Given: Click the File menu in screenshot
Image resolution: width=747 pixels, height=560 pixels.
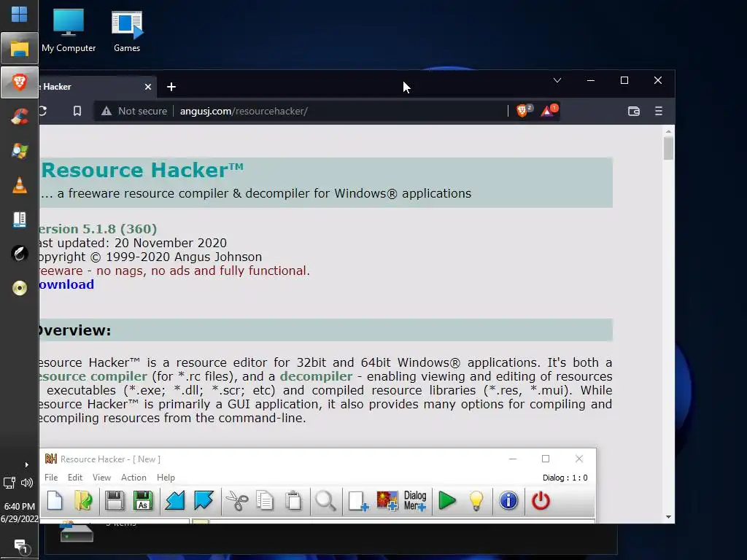Looking at the screenshot, I should 51,477.
